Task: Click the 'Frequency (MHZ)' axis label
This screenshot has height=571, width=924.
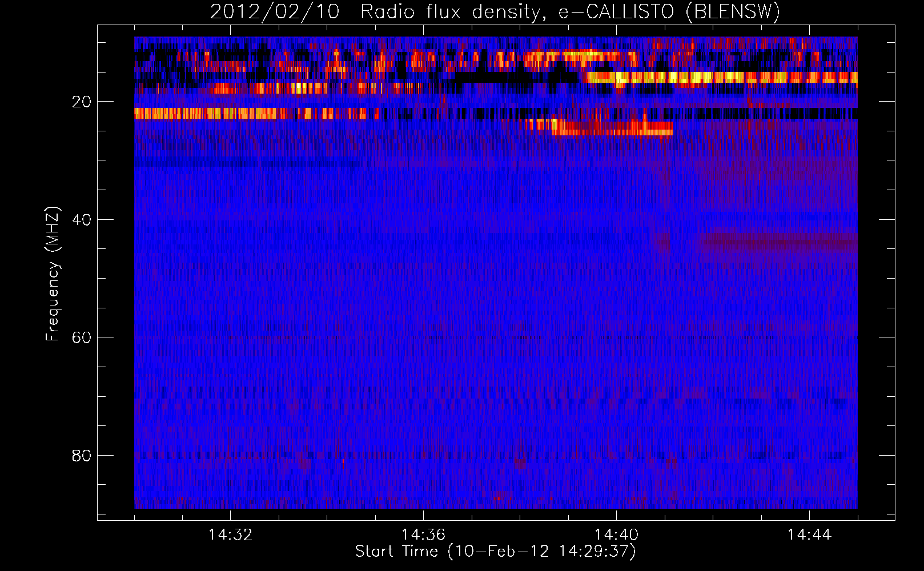Action: (x=53, y=274)
